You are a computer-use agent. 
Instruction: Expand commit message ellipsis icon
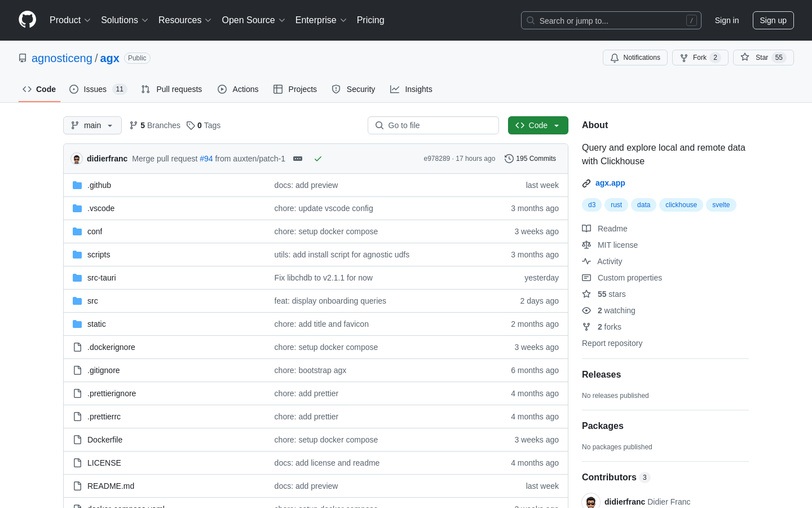298,159
